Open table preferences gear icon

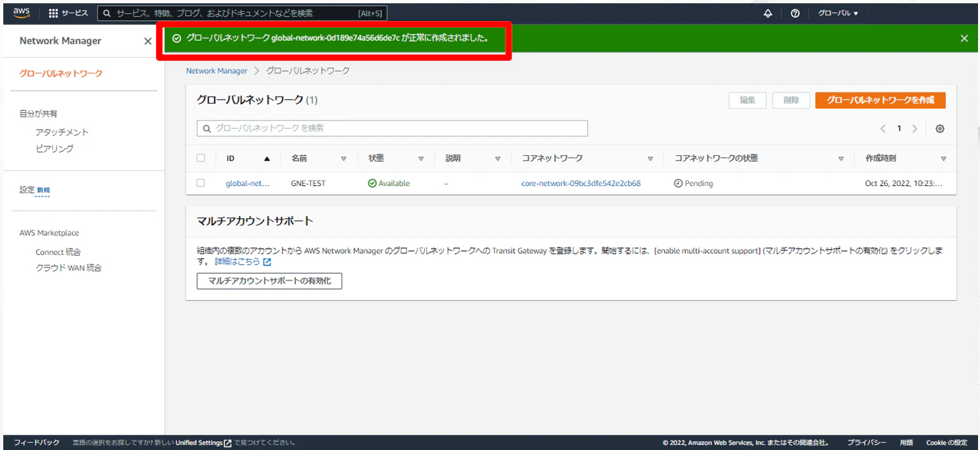click(x=940, y=128)
